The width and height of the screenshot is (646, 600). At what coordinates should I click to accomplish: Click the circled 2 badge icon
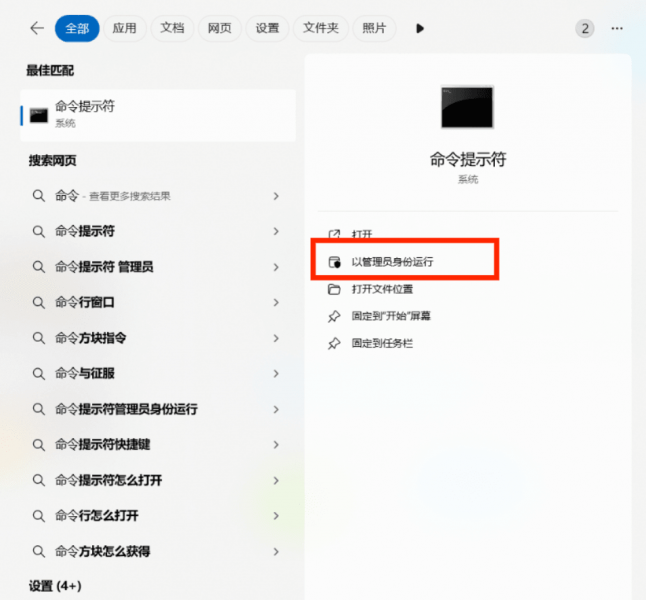pyautogui.click(x=585, y=28)
